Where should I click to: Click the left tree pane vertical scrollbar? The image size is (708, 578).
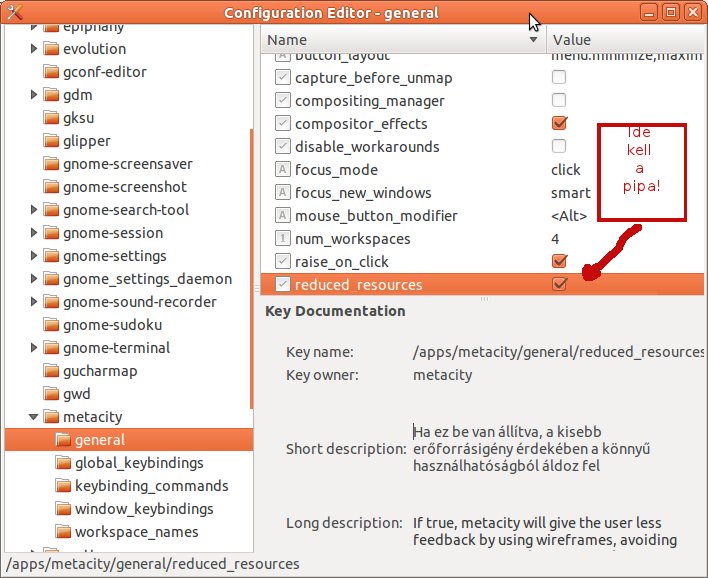(251, 269)
